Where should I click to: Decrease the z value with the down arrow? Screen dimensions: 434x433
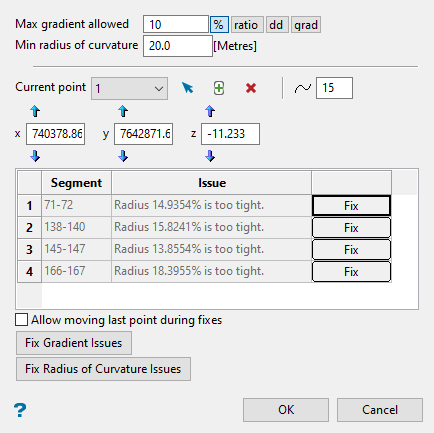pos(210,156)
